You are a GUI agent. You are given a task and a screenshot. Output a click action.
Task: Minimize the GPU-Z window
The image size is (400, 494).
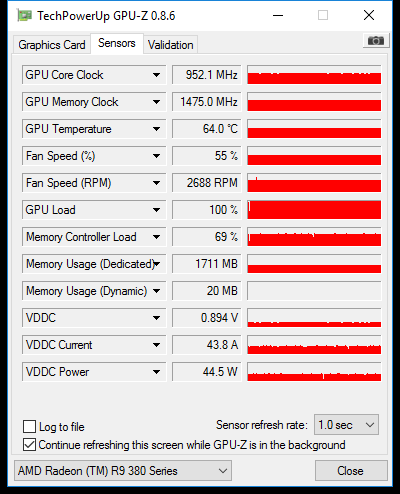278,15
